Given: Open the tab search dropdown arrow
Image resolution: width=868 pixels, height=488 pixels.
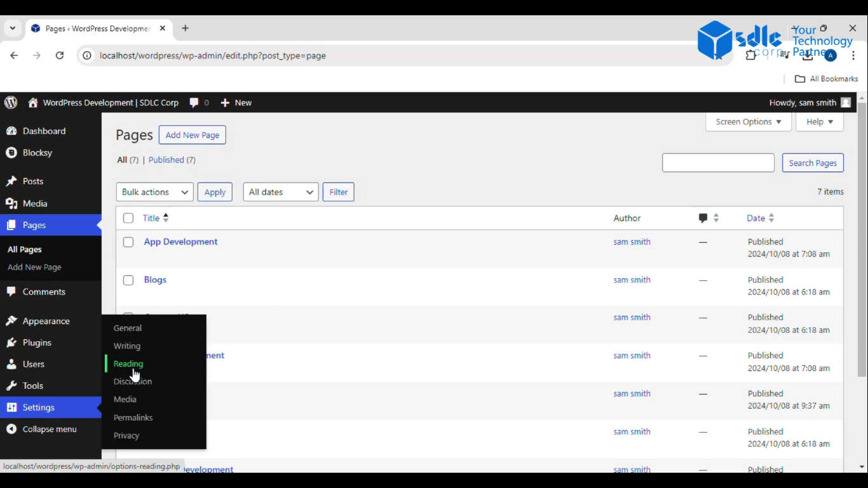Looking at the screenshot, I should pyautogui.click(x=12, y=28).
